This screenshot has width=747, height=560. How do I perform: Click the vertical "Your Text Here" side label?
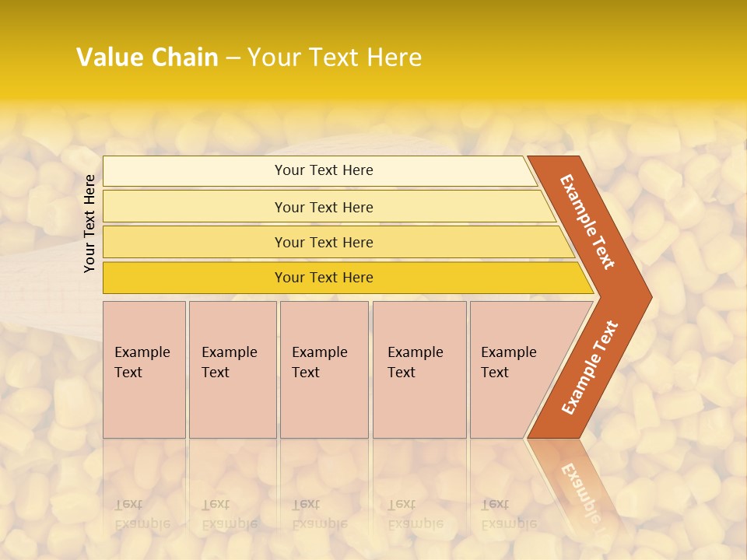click(x=89, y=223)
